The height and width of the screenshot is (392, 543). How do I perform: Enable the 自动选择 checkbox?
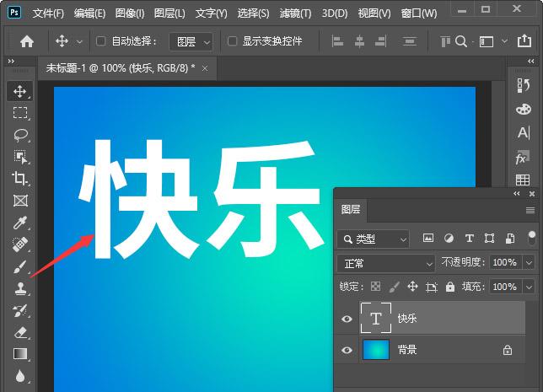101,41
